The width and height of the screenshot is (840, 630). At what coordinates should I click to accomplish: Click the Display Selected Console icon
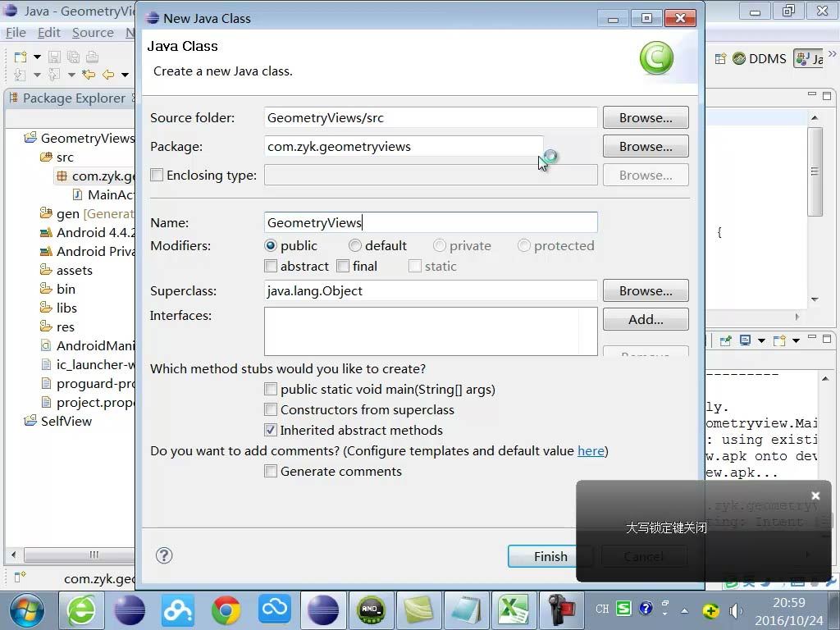coord(745,340)
